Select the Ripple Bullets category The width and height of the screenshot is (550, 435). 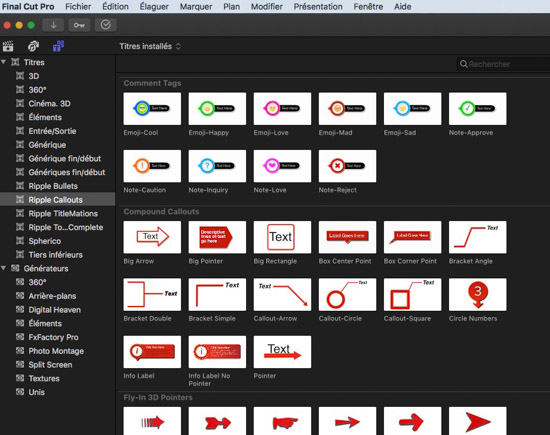58,186
